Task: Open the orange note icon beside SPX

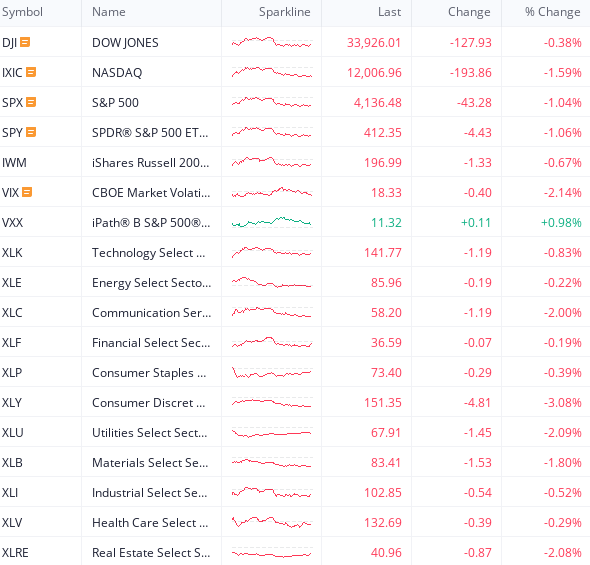Action: (31, 102)
